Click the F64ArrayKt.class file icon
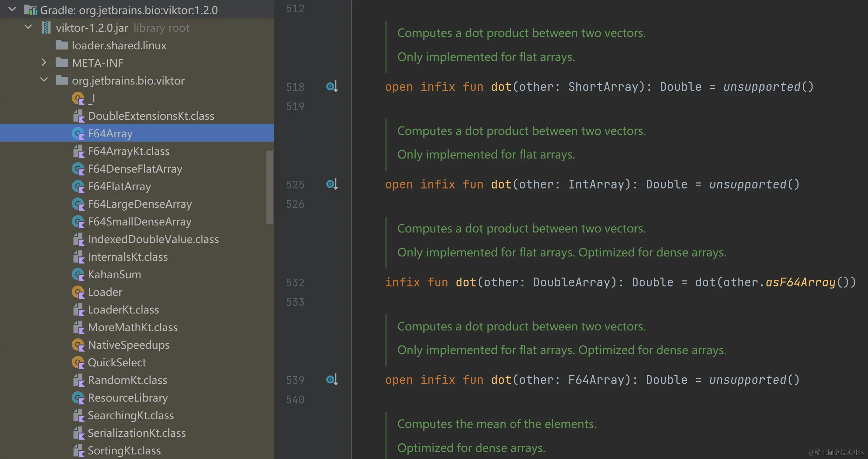The height and width of the screenshot is (459, 868). click(x=78, y=151)
